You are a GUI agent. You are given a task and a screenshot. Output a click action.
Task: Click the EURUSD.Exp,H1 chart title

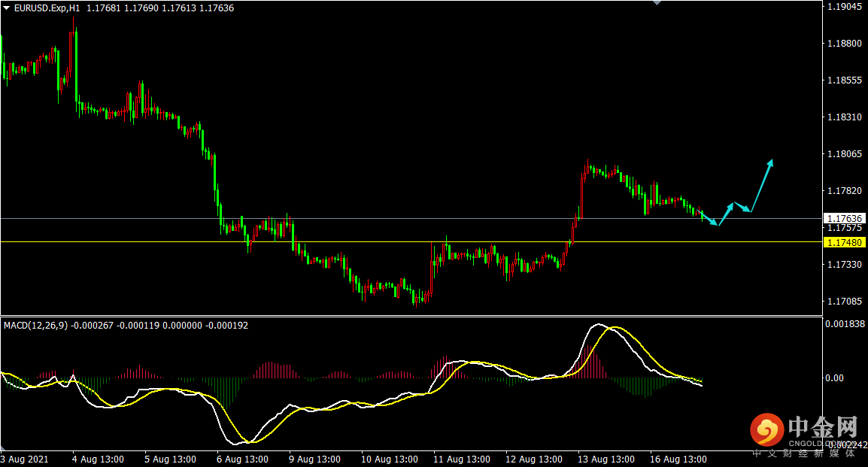coord(47,8)
